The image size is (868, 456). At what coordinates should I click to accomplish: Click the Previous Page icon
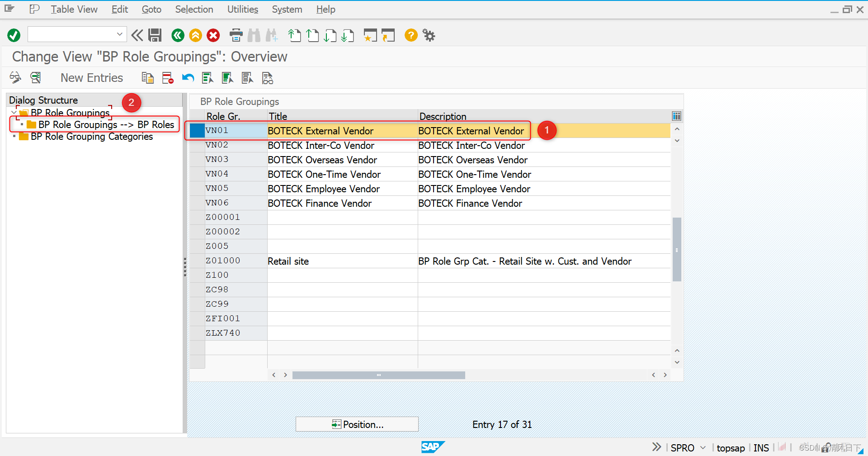(x=312, y=35)
